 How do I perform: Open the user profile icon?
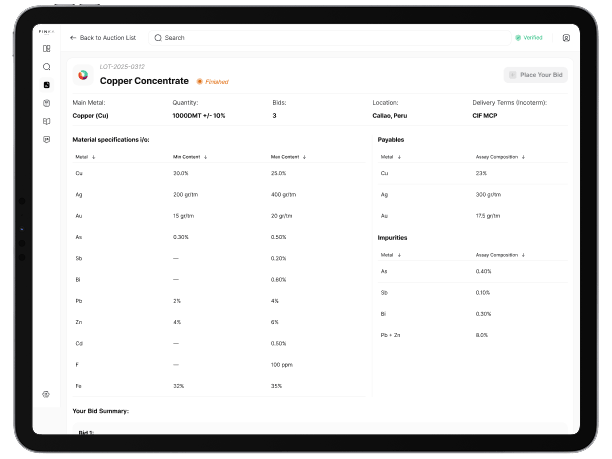point(566,38)
